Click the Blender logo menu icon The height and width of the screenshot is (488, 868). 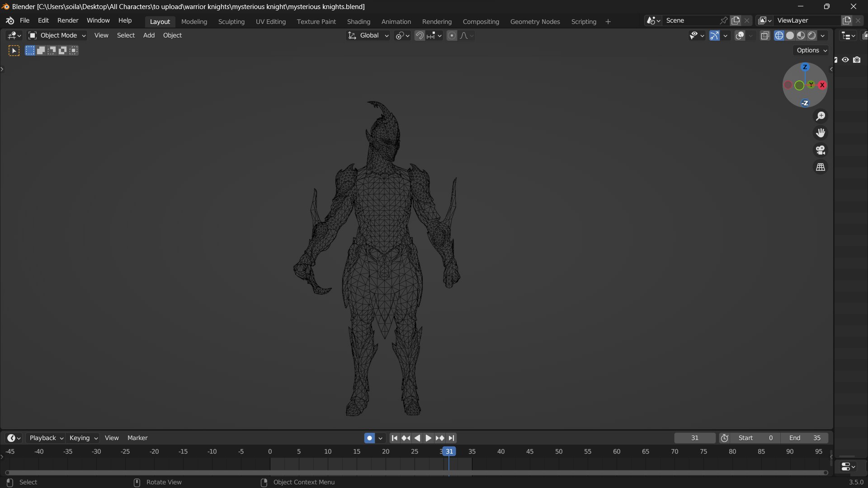10,21
